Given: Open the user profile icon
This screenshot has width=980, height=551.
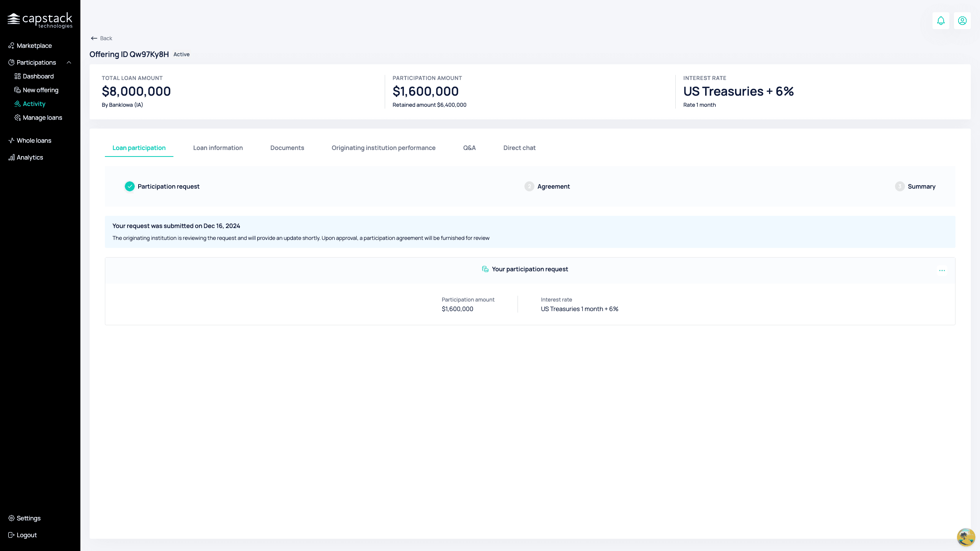Looking at the screenshot, I should pos(962,21).
